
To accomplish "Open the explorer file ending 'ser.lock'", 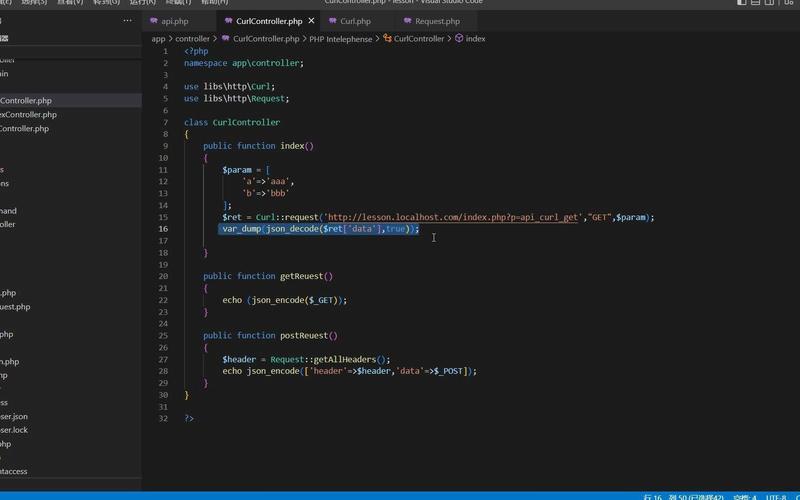I will coord(14,430).
